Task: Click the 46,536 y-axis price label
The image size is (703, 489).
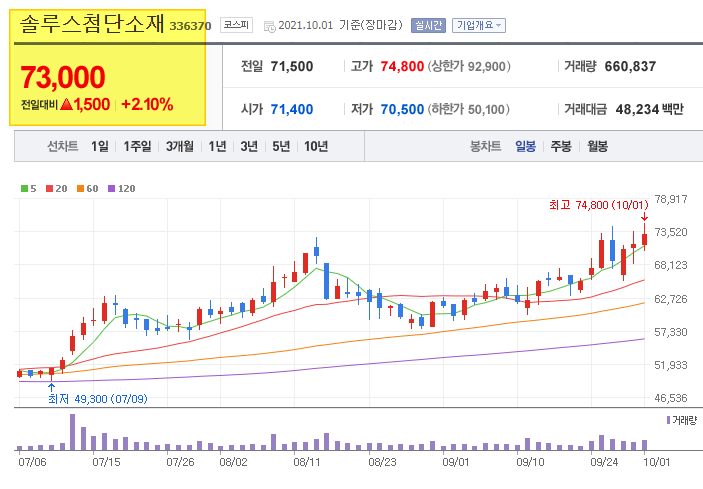Action: (671, 398)
